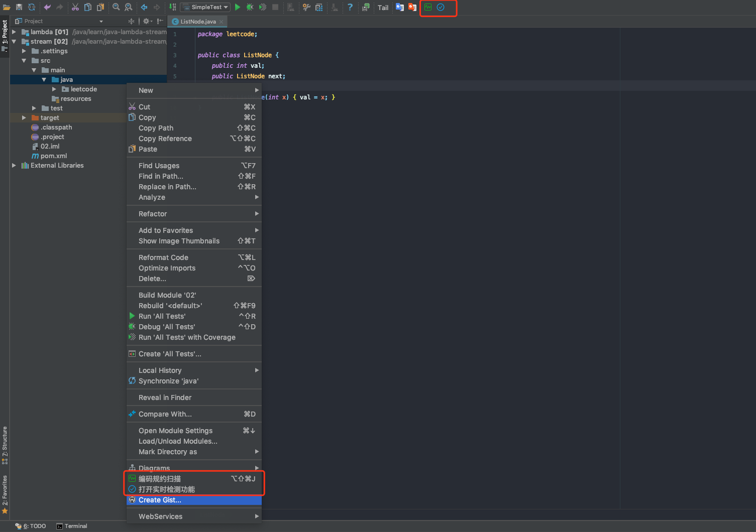Select Create Gist... in context menu
Screen dimensions: 756x532
[160, 500]
